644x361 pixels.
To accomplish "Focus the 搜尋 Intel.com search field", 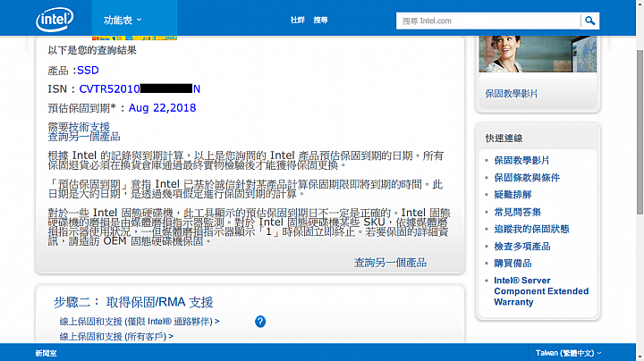I will click(488, 21).
